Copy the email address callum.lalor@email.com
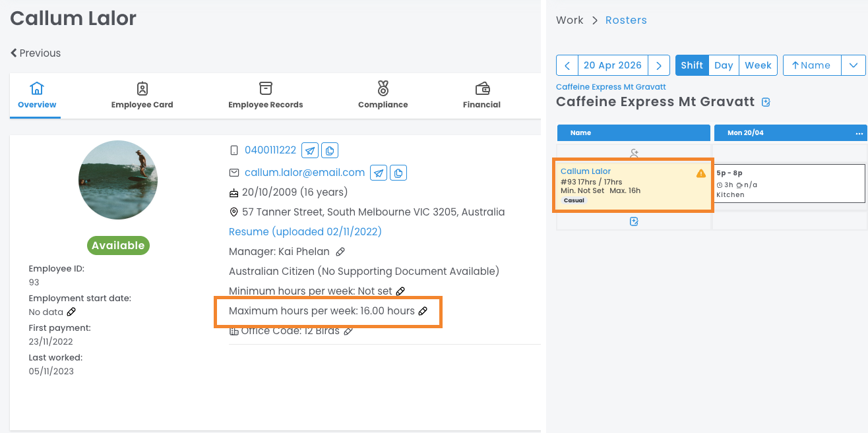The width and height of the screenshot is (868, 433). point(398,173)
